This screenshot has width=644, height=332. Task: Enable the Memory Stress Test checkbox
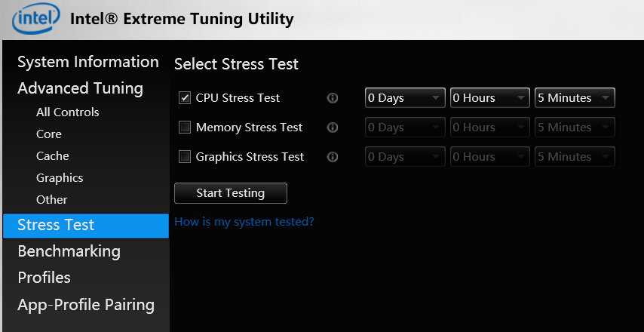pos(185,128)
